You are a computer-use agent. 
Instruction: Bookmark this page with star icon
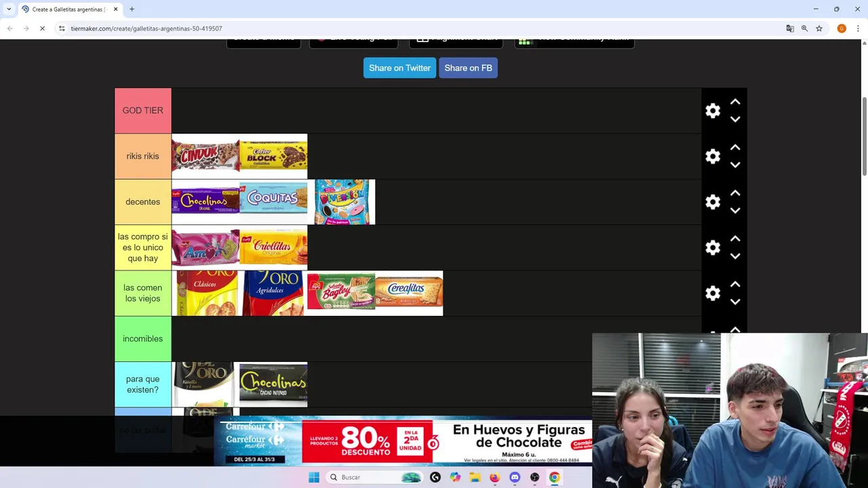tap(819, 28)
